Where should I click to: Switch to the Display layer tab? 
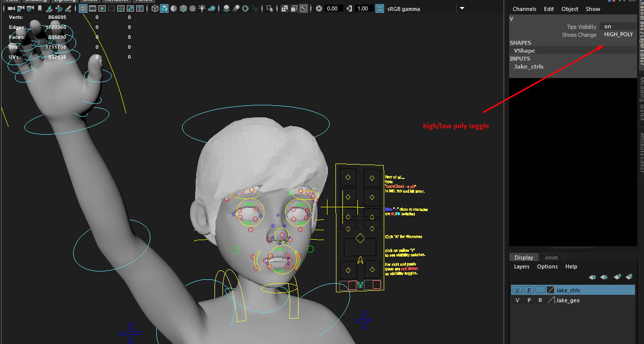[524, 258]
